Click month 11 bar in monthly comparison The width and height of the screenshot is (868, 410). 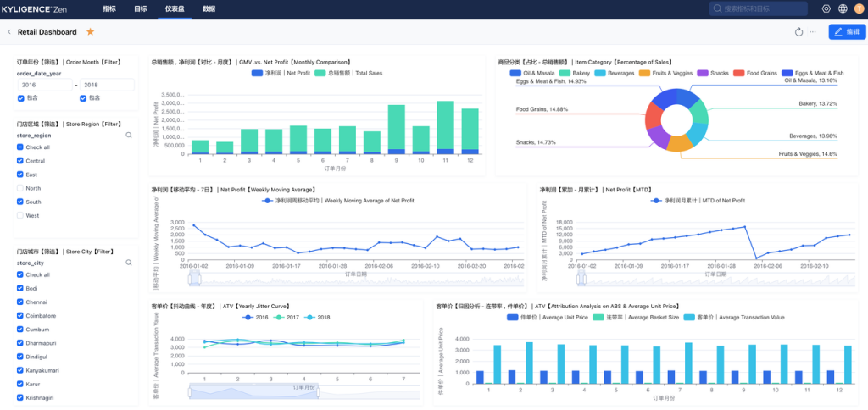coord(445,128)
